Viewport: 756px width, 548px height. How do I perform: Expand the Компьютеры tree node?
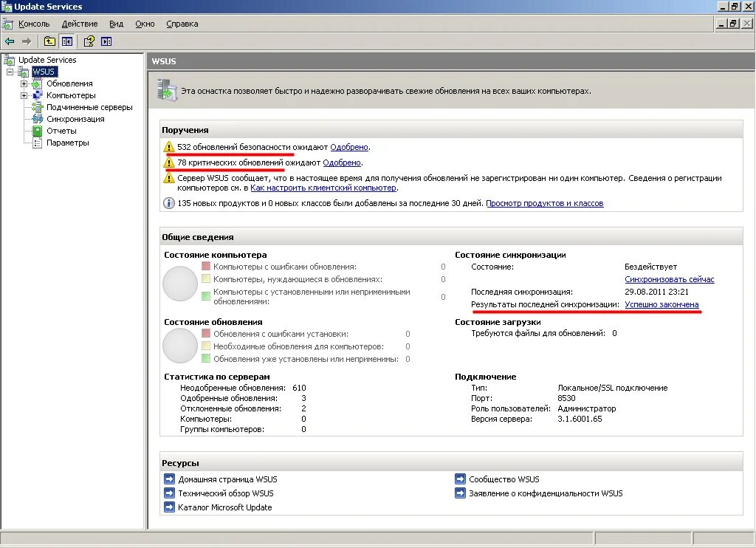(24, 95)
